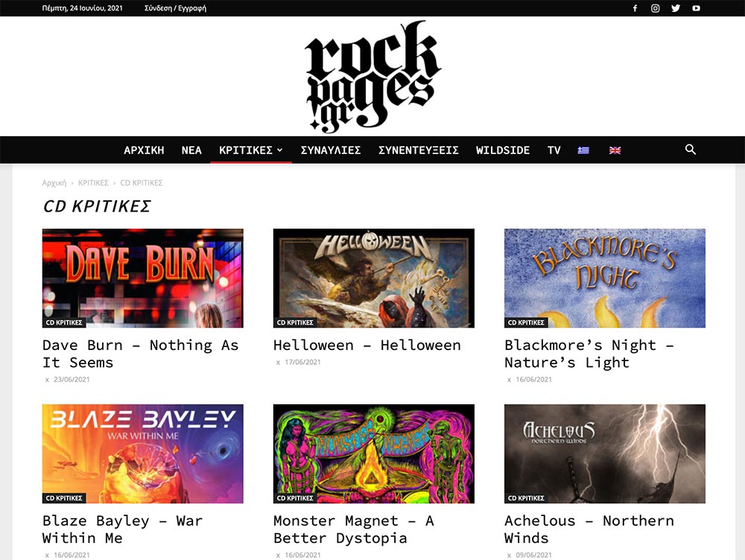Screen dimensions: 745x560
Task: Click the 09/06/2021 date under Achelous
Action: 533,555
